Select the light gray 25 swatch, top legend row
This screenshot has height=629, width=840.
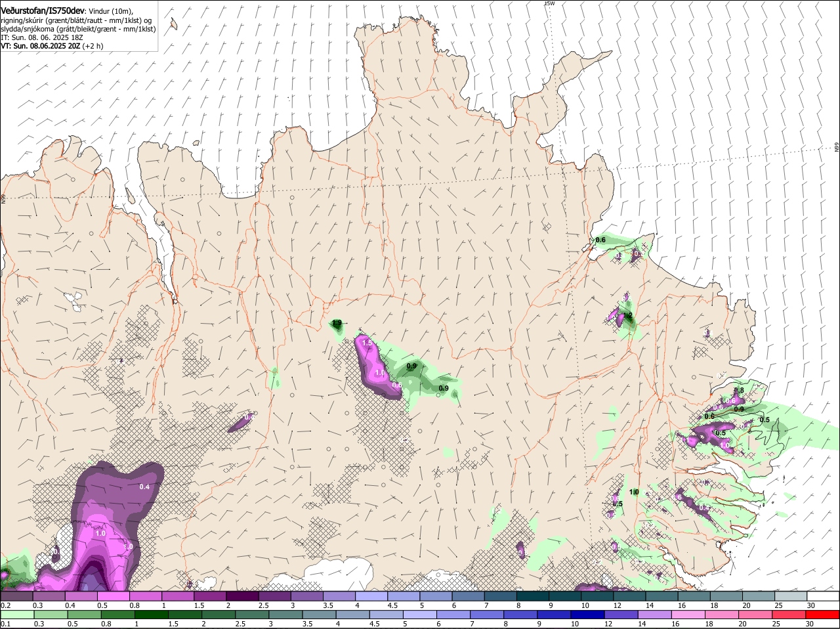pyautogui.click(x=791, y=596)
